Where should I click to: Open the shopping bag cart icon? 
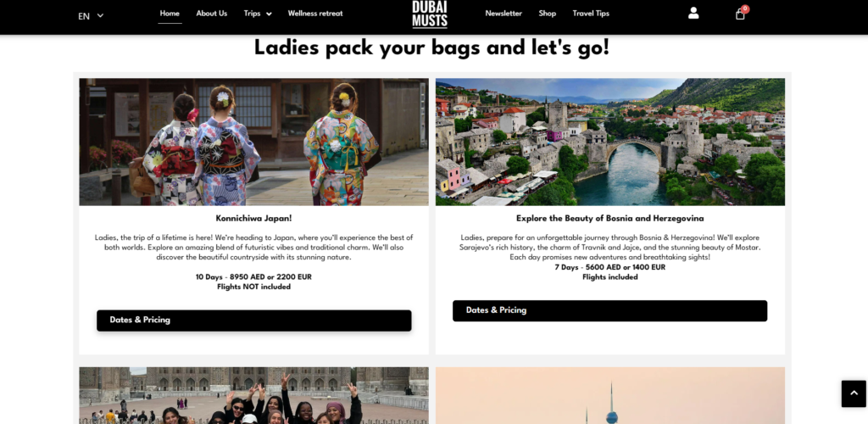(x=740, y=14)
